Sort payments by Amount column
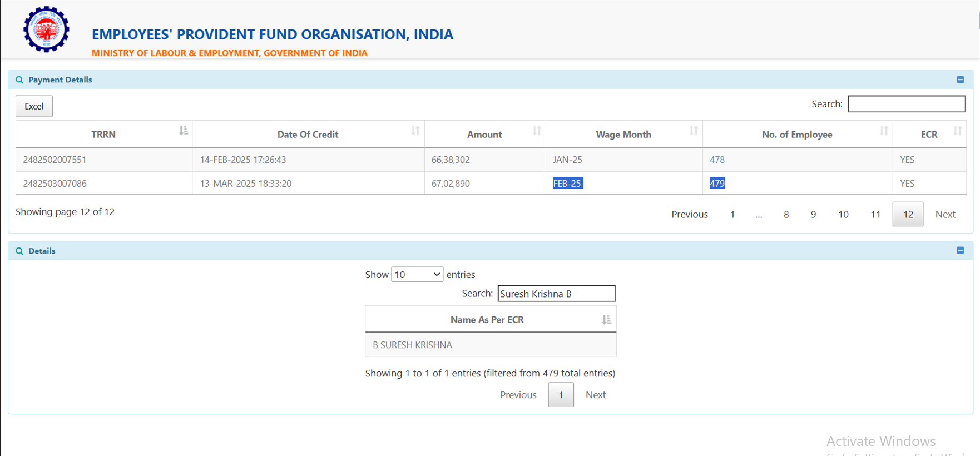Image resolution: width=980 pixels, height=456 pixels. point(484,134)
